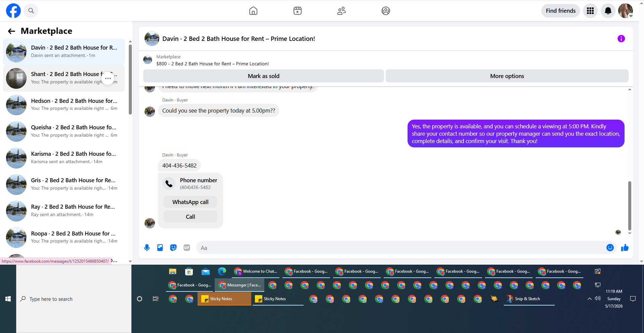Open Task View on the taskbar
This screenshot has height=333, width=644.
pyautogui.click(x=156, y=299)
